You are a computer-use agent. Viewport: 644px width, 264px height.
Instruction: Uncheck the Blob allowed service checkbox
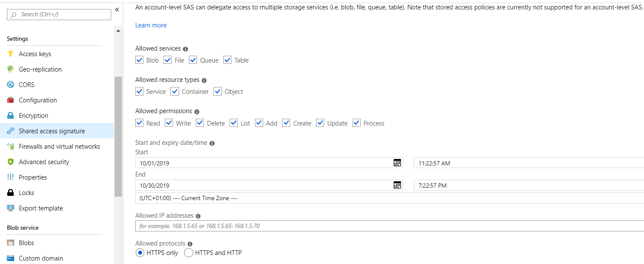point(139,60)
